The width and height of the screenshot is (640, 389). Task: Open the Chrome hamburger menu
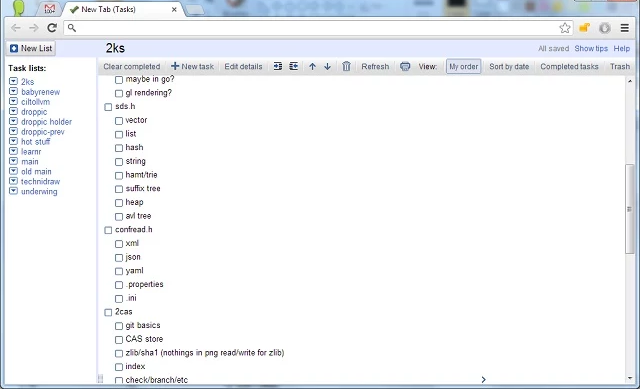tap(624, 28)
